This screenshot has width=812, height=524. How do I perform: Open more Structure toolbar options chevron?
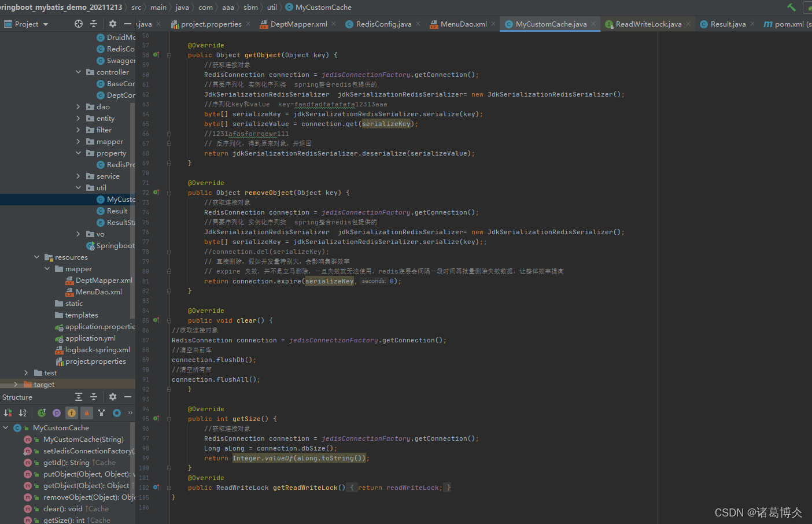pyautogui.click(x=130, y=413)
